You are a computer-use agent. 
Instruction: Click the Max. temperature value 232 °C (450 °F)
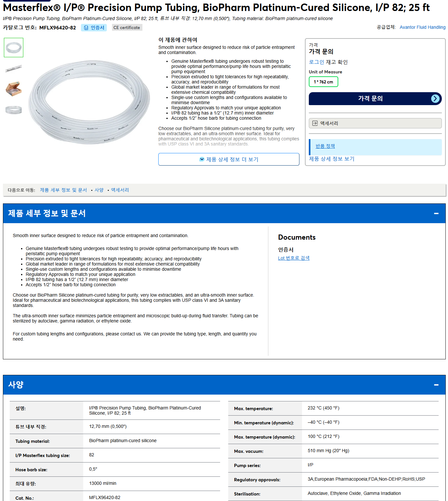tap(323, 408)
